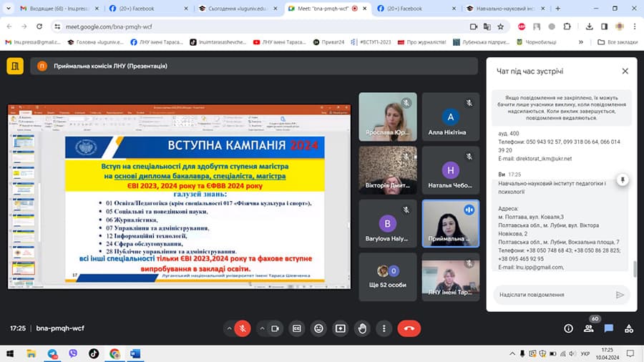This screenshot has height=362, width=644.
Task: Open the Chrome three-dot menu
Action: tap(635, 26)
